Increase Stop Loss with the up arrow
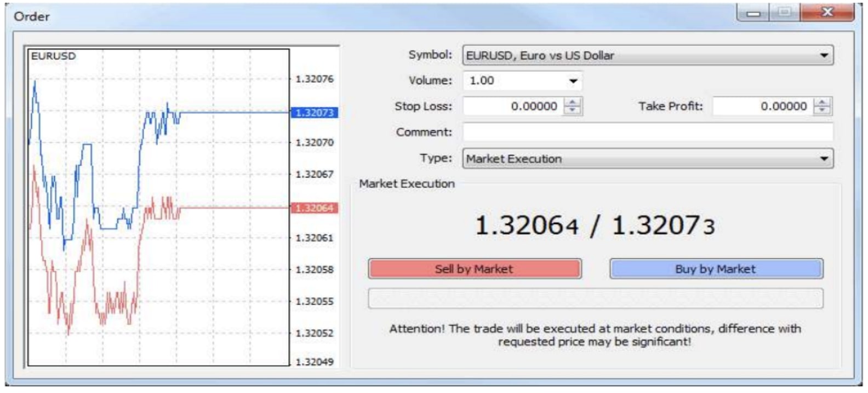This screenshot has width=868, height=393. 572,102
